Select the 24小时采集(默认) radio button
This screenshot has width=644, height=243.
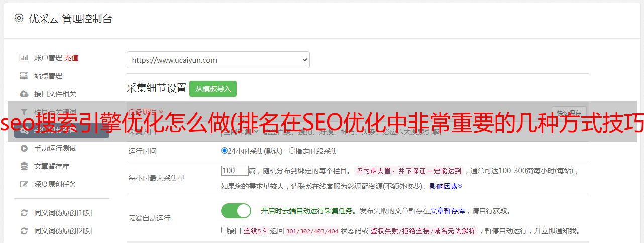tap(224, 150)
